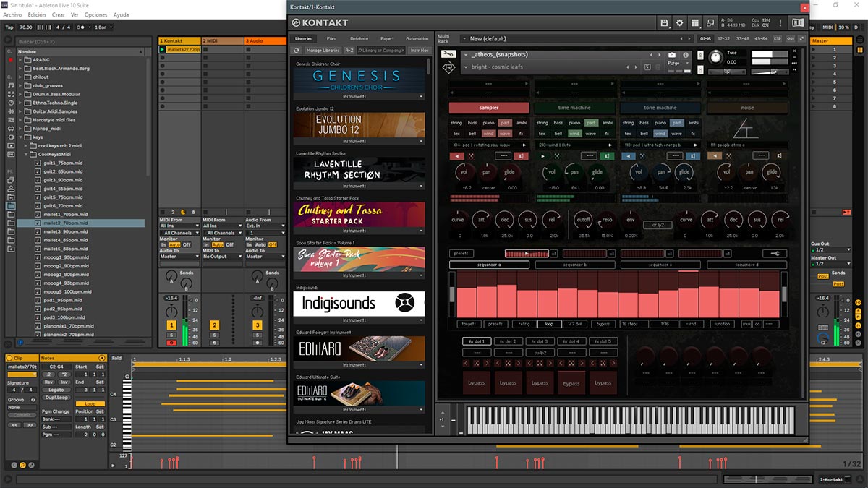Toggle Kontakt library browser panel icon
Screen dimensions: 868x488
798,23
